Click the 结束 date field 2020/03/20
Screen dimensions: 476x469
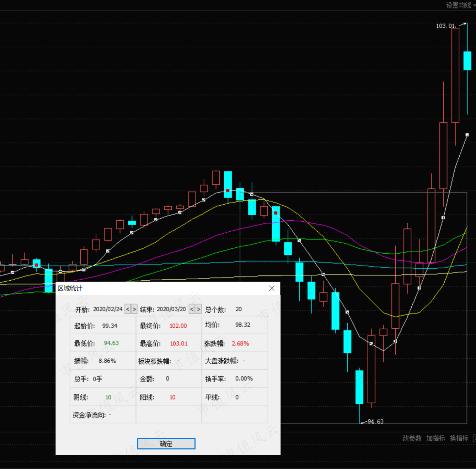[171, 309]
